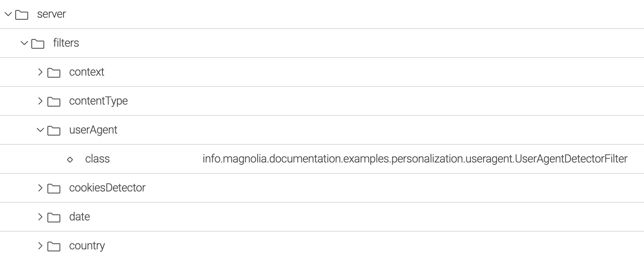Click the class property diamond icon
Image resolution: width=644 pixels, height=259 pixels.
(x=70, y=160)
